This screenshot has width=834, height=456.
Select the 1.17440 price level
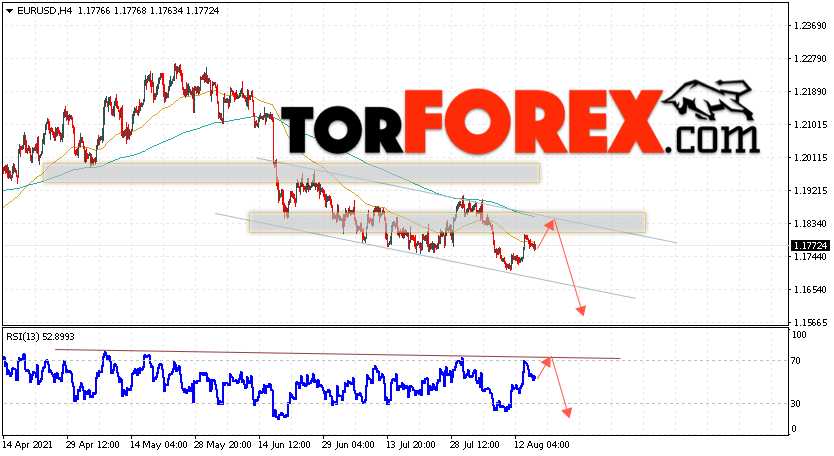(810, 256)
